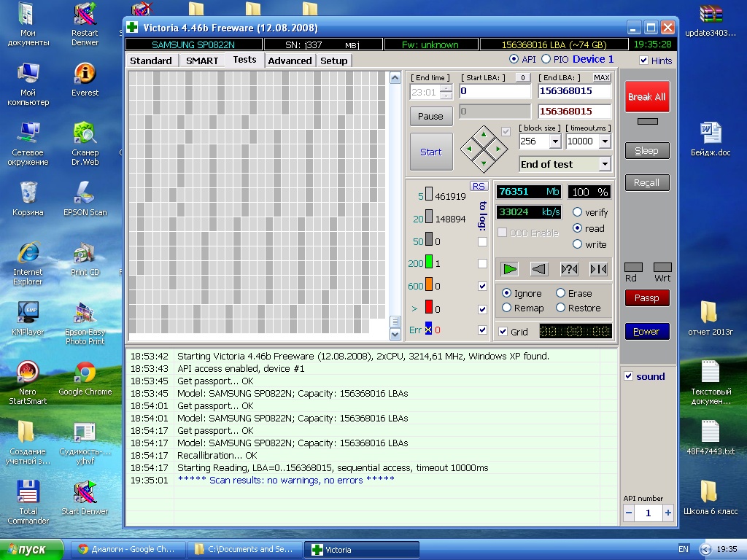Select the Print CD desktop icon
The height and width of the screenshot is (560, 747).
tap(85, 259)
